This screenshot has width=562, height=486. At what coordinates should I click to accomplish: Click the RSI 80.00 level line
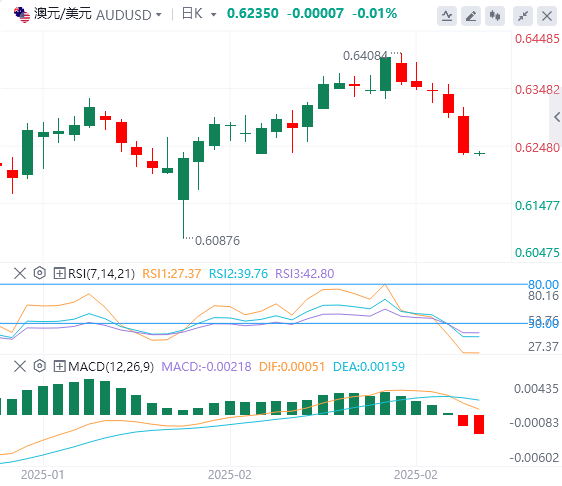pyautogui.click(x=263, y=285)
